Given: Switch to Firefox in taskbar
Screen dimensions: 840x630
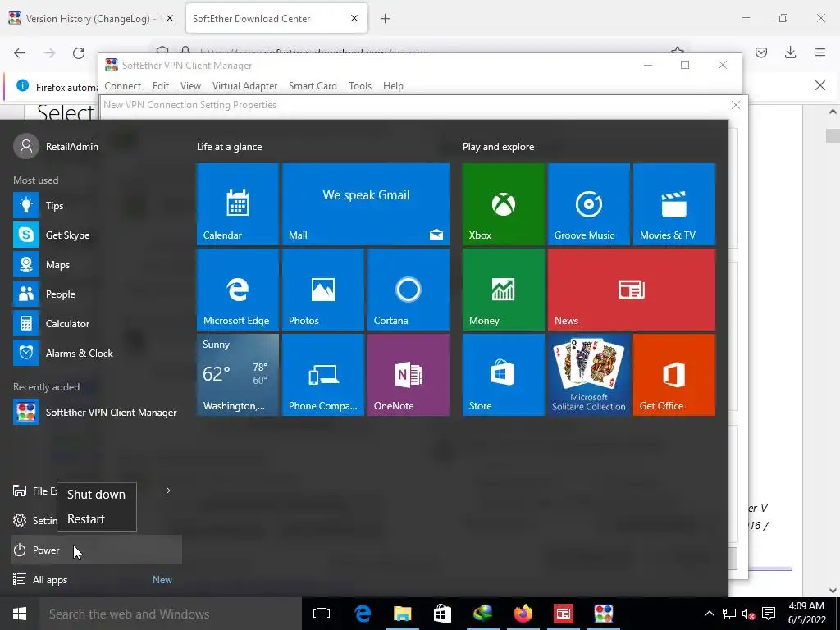Looking at the screenshot, I should pos(523,614).
